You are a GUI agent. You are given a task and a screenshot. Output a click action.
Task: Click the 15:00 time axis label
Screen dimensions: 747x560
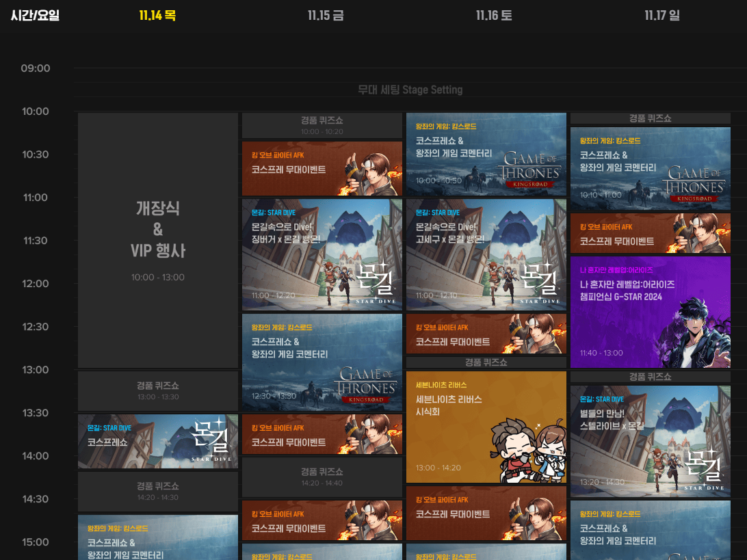point(36,542)
